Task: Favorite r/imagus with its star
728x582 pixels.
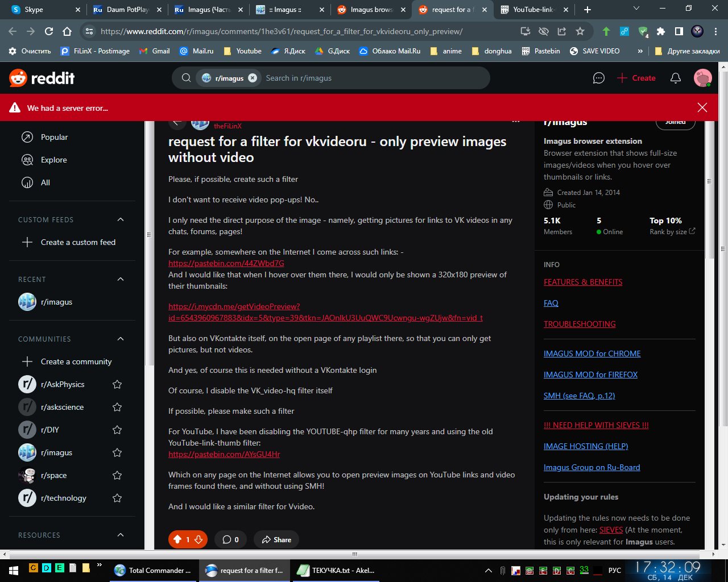Action: 117,452
